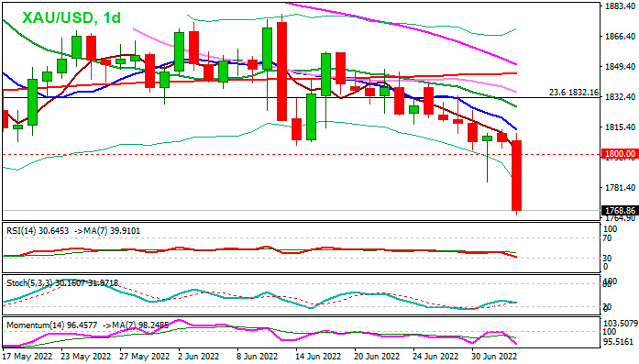Select the 20 Jun 2022 date label
639x364 pixels.
pos(377,357)
